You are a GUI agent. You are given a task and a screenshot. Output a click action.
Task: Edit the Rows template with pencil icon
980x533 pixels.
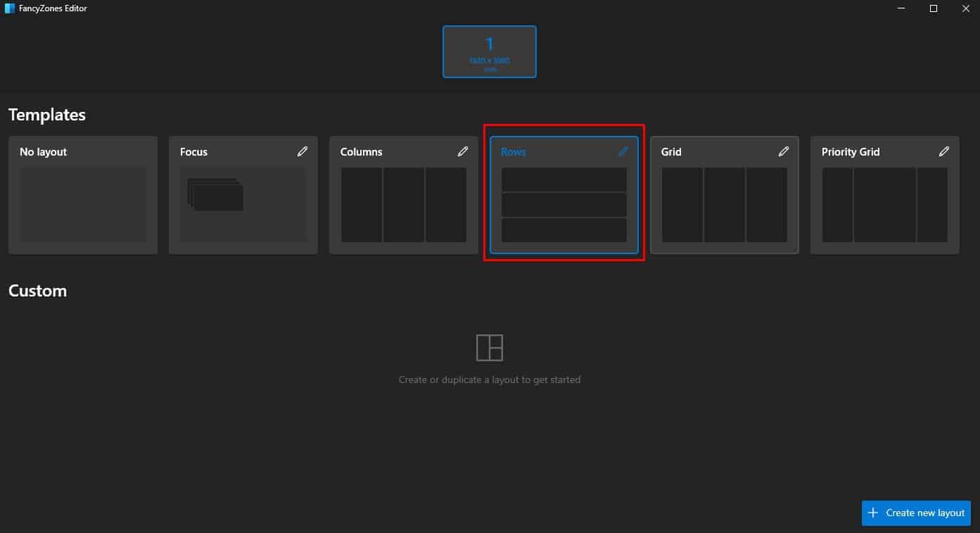pyautogui.click(x=623, y=151)
